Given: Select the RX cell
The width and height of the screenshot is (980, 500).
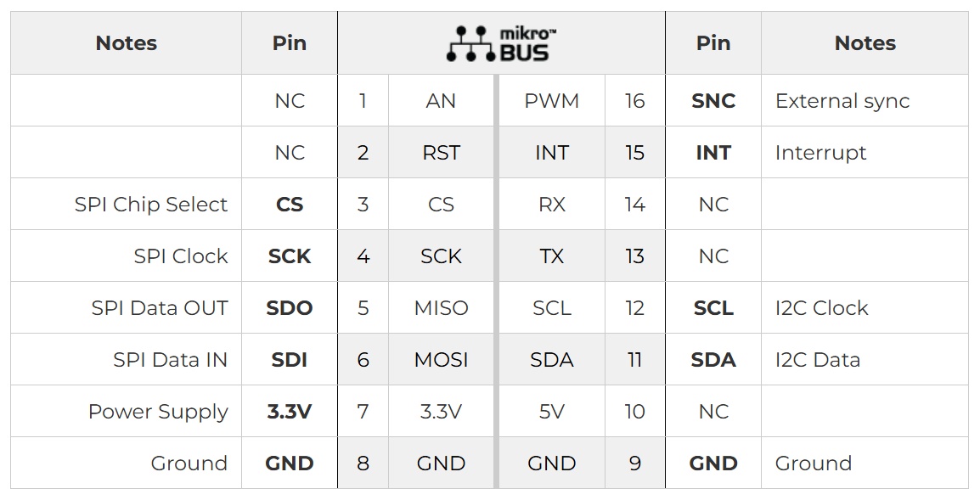Looking at the screenshot, I should pos(551,205).
